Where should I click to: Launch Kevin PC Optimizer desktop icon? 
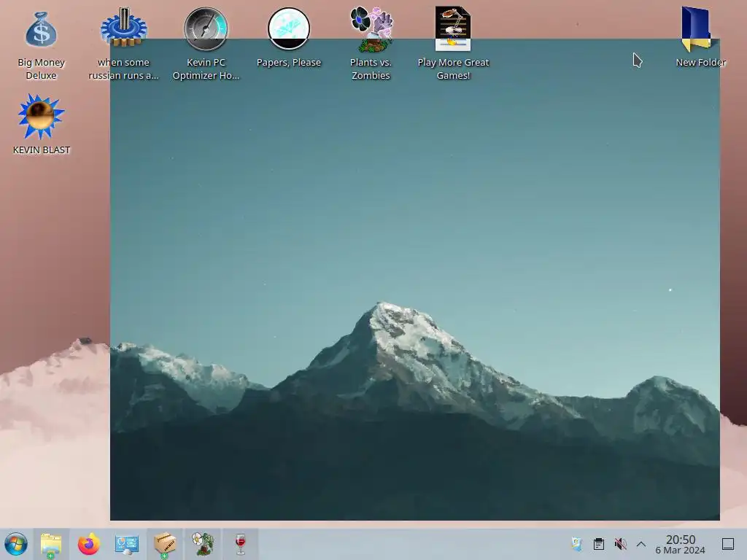pyautogui.click(x=206, y=29)
